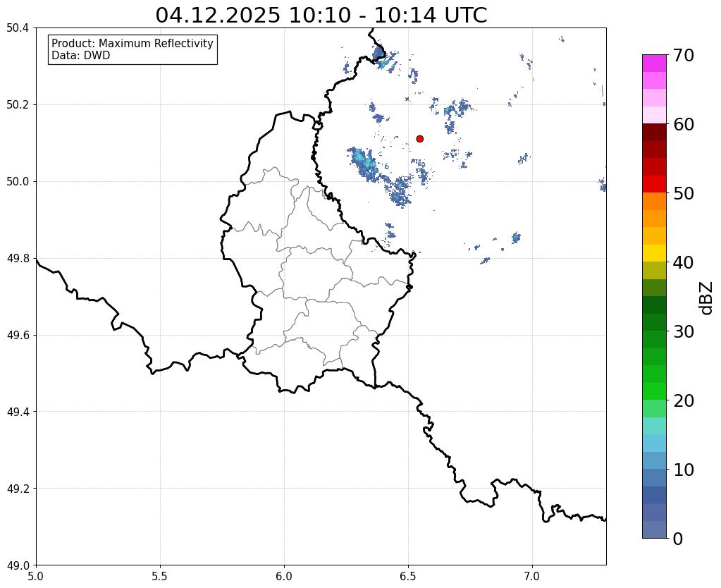
Task: Click the longitude axis label 5.0
Action: (x=36, y=577)
